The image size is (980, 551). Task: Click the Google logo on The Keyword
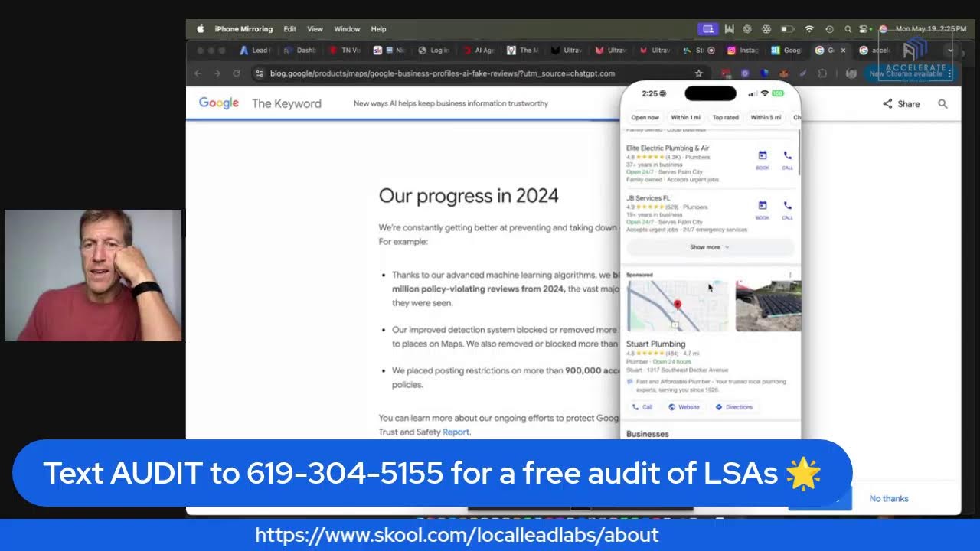219,103
